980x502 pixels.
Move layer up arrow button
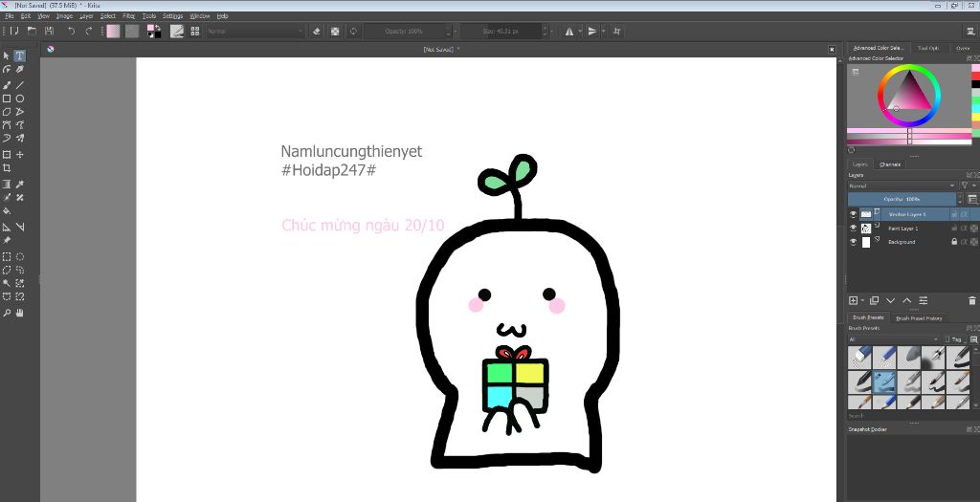point(907,301)
